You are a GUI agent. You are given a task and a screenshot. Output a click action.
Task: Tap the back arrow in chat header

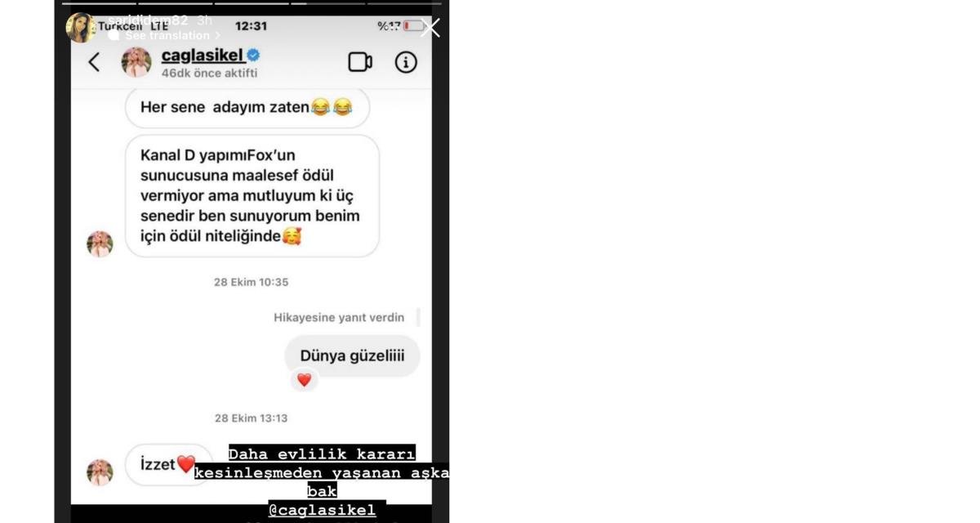pyautogui.click(x=94, y=62)
